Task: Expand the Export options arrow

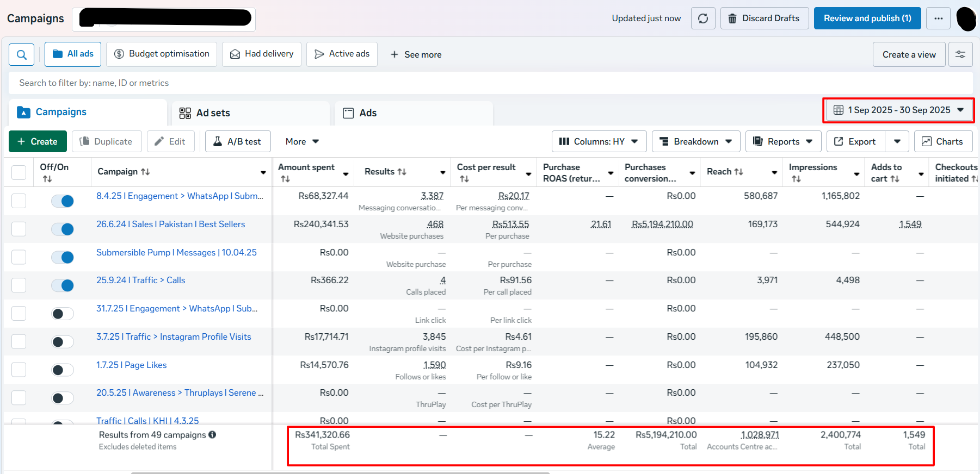Action: point(897,142)
